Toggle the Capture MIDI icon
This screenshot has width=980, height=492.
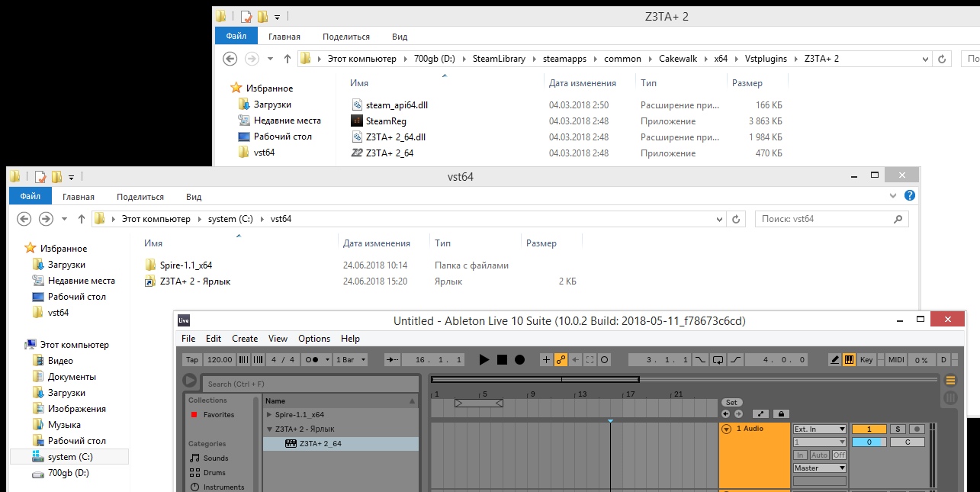tap(590, 359)
